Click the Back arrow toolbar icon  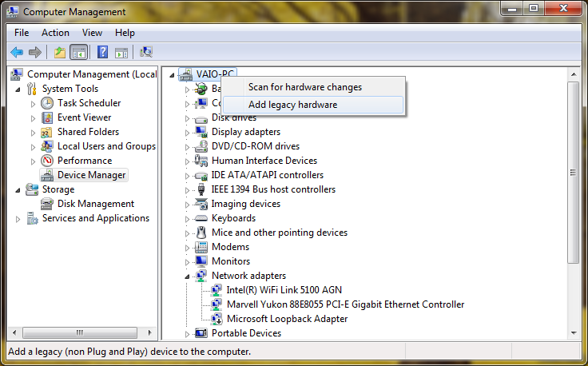pos(17,52)
